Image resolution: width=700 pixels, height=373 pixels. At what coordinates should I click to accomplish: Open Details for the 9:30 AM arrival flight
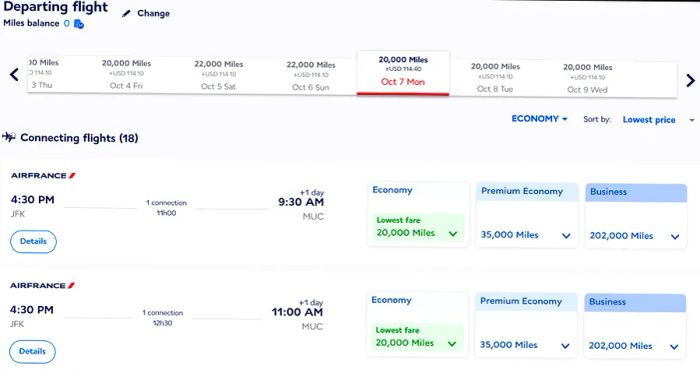(x=33, y=241)
